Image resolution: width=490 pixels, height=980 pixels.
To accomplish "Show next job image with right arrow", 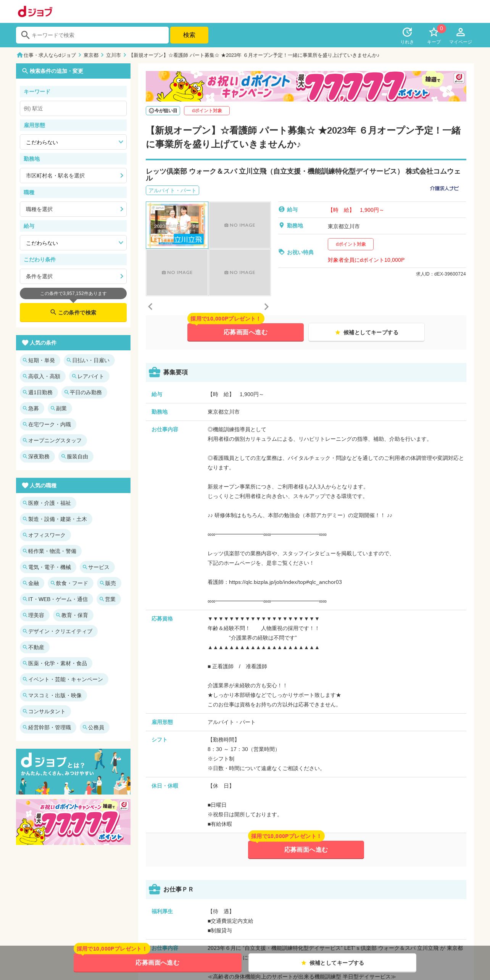I will coord(266,306).
